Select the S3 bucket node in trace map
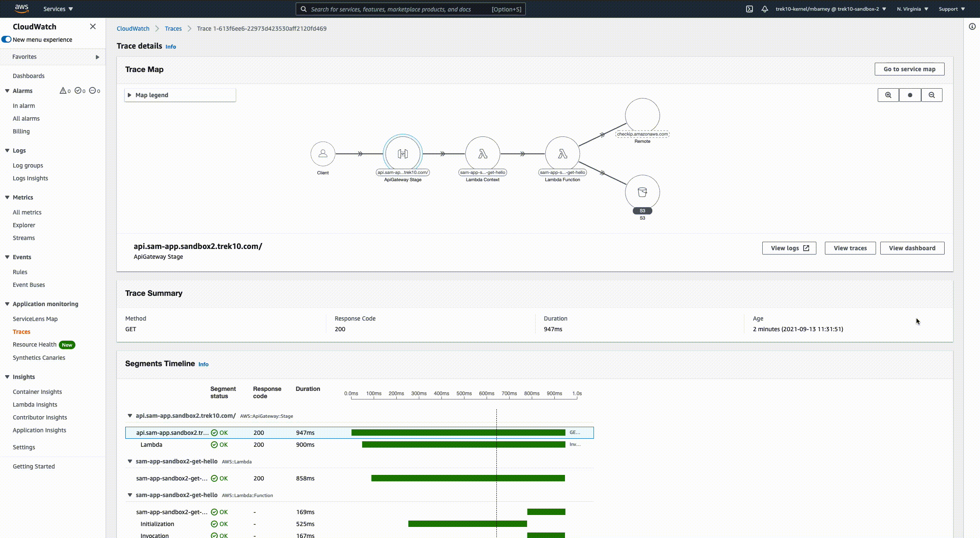Viewport: 980px width, 538px height. tap(642, 192)
